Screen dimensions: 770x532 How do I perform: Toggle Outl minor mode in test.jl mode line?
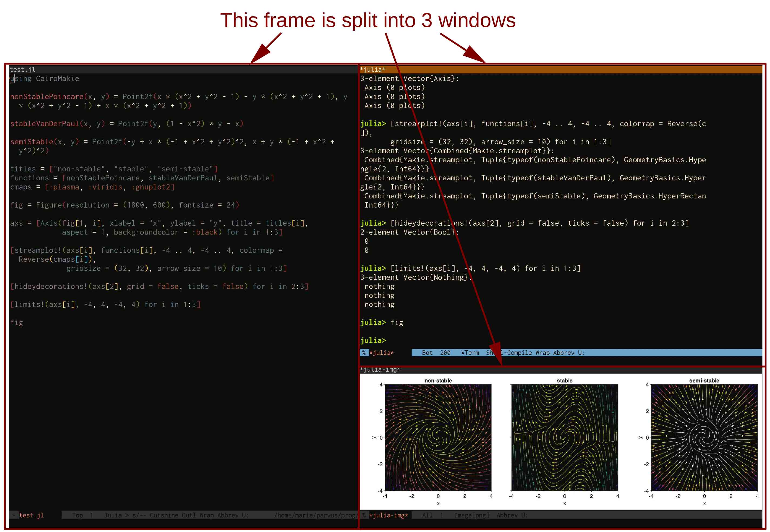click(x=189, y=515)
